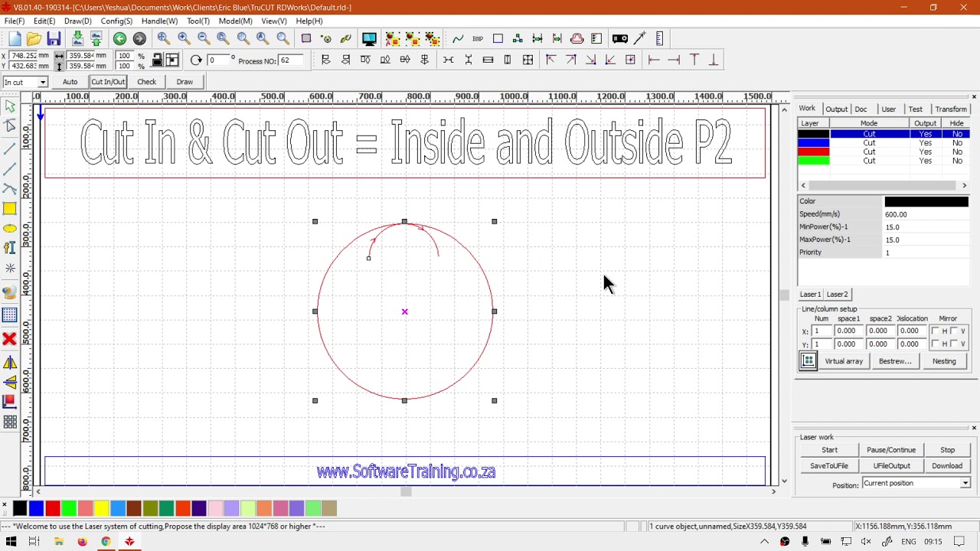980x551 pixels.
Task: Click the layer list right scroll arrow
Action: coord(964,185)
